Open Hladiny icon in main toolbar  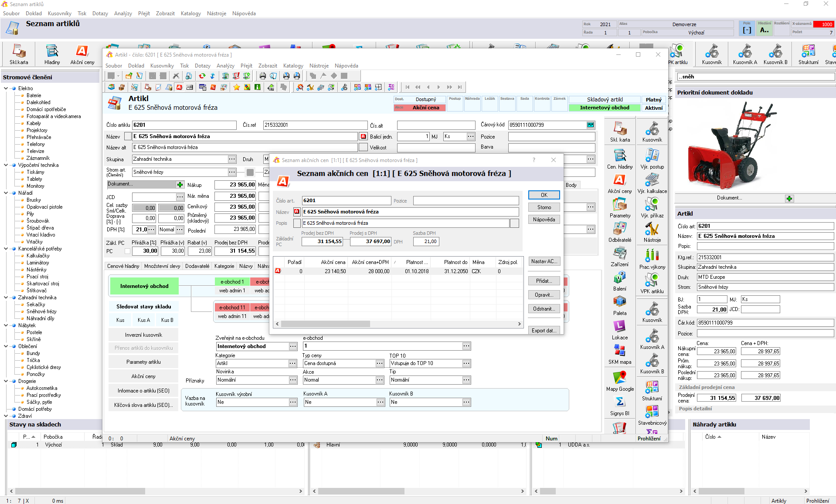point(52,54)
